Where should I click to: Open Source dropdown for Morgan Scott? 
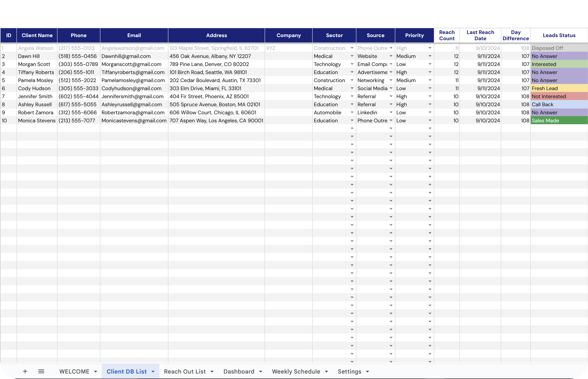pos(391,64)
